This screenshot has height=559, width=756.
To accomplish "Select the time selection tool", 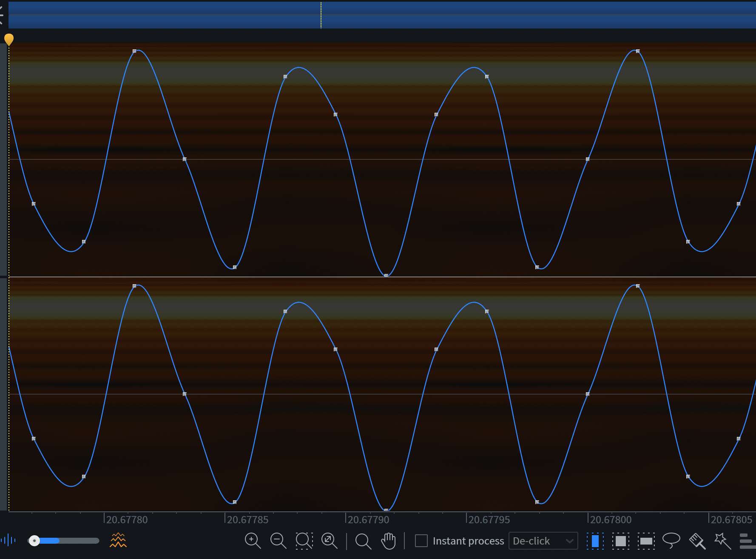I will [595, 541].
